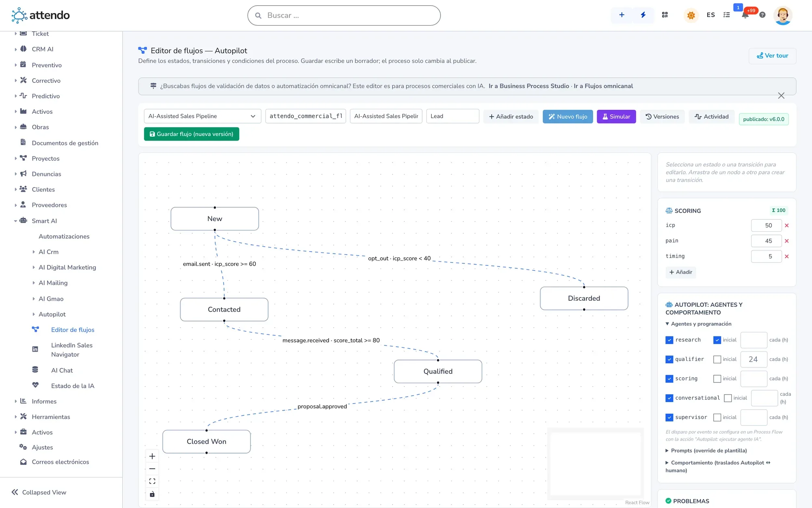Open AI Chat in sidebar
Image resolution: width=812 pixels, height=508 pixels.
click(62, 370)
